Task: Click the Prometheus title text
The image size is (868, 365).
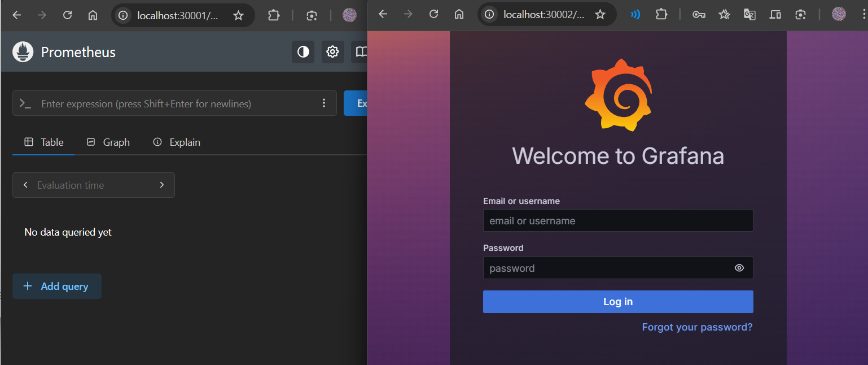Action: coord(78,52)
